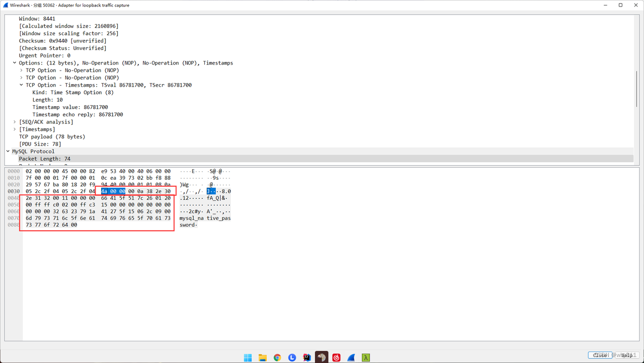The image size is (644, 363).
Task: Click hex offset 0010 row bytes
Action: click(98, 178)
